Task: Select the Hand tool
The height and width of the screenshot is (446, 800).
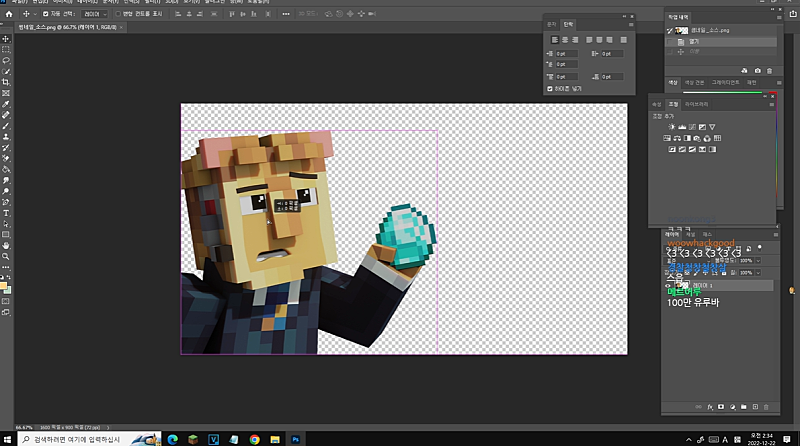Action: 6,245
